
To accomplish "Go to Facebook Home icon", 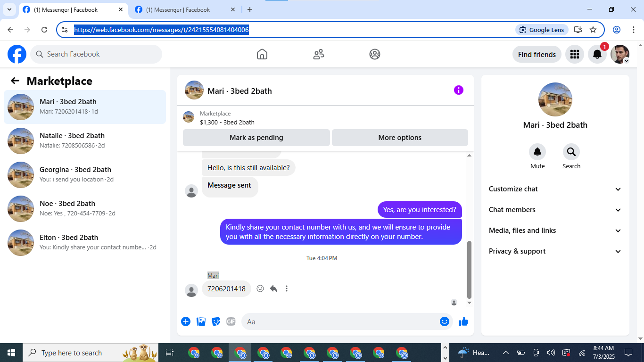I will coord(262,54).
